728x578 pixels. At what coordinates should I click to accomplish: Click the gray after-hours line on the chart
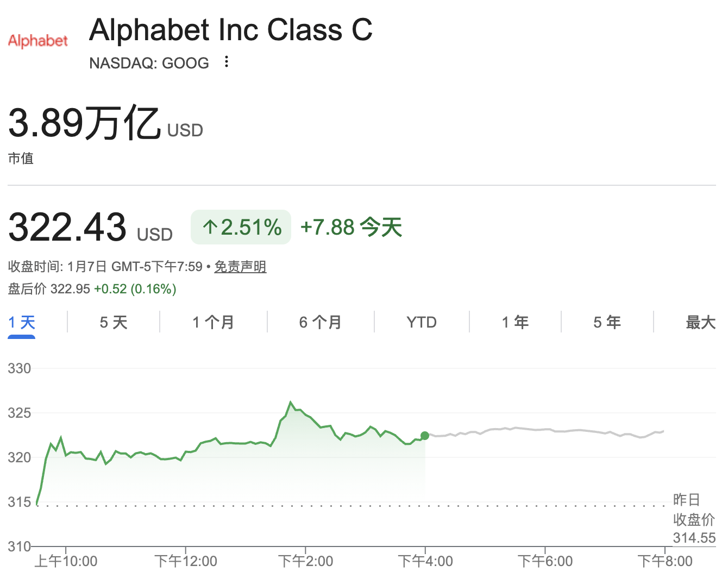543,430
